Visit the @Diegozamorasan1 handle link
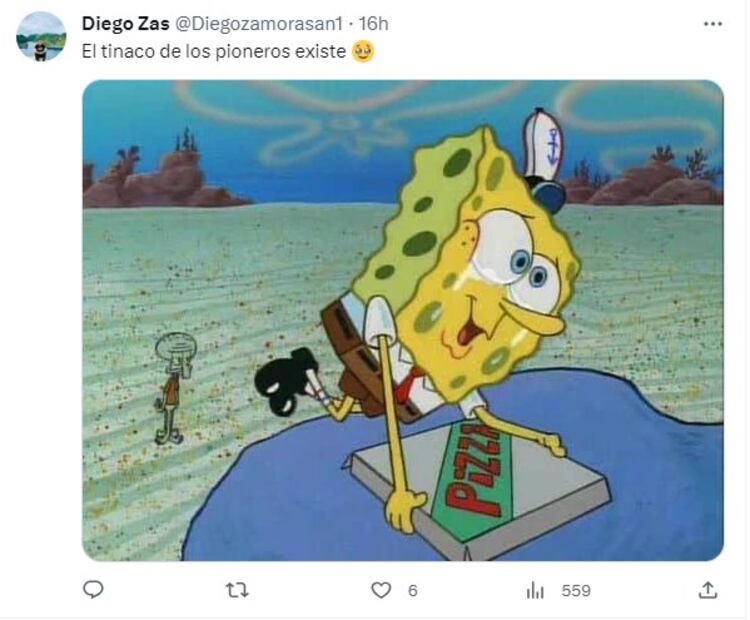 click(x=259, y=23)
